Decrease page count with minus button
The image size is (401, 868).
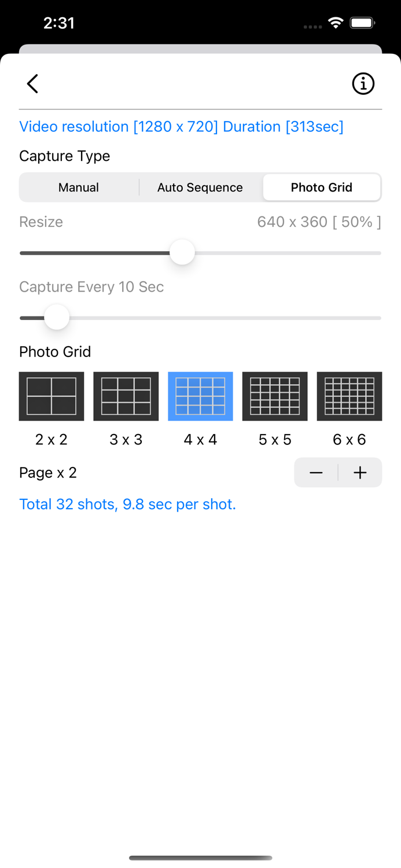316,472
